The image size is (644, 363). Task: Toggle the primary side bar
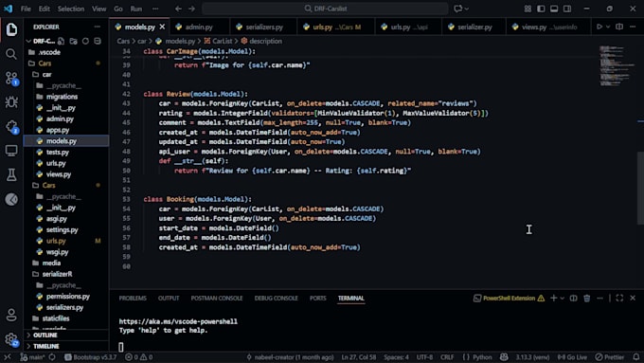(x=541, y=9)
